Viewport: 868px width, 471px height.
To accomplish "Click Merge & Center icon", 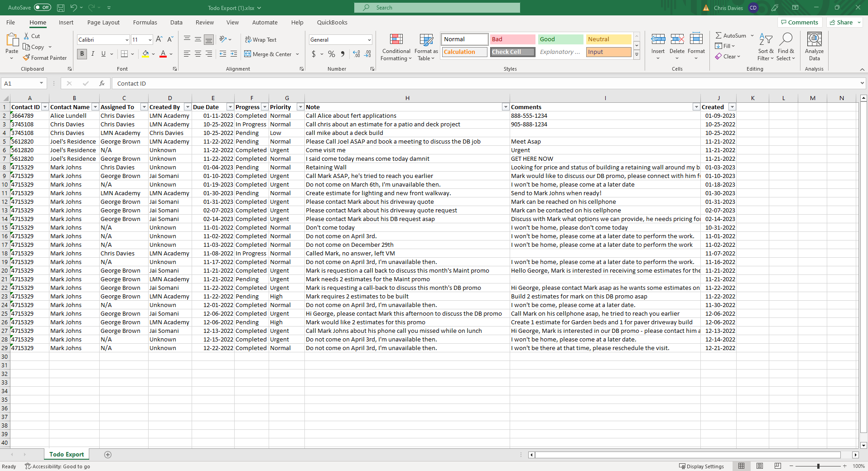I will point(248,54).
